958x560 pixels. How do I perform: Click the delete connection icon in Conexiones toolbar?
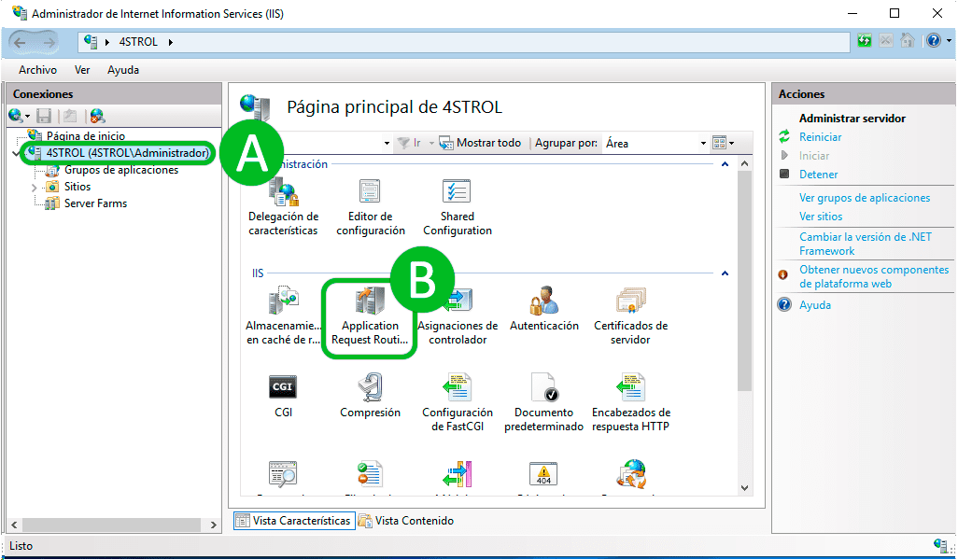(97, 116)
